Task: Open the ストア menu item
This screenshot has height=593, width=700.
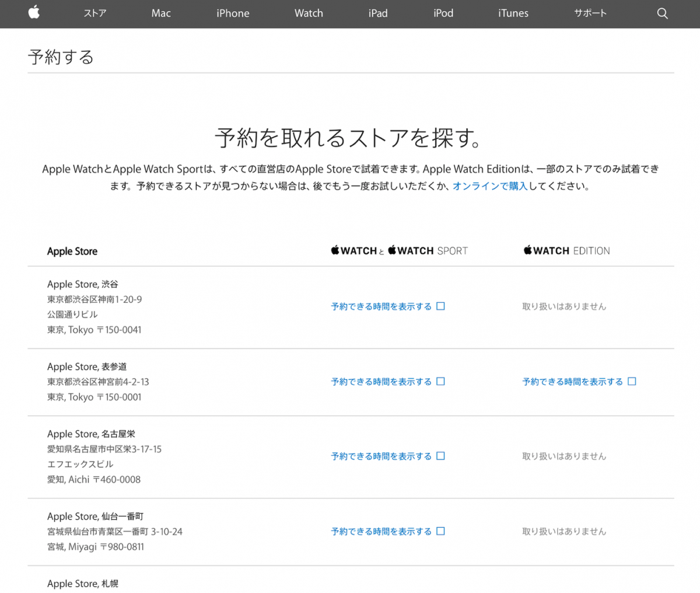Action: click(x=94, y=13)
